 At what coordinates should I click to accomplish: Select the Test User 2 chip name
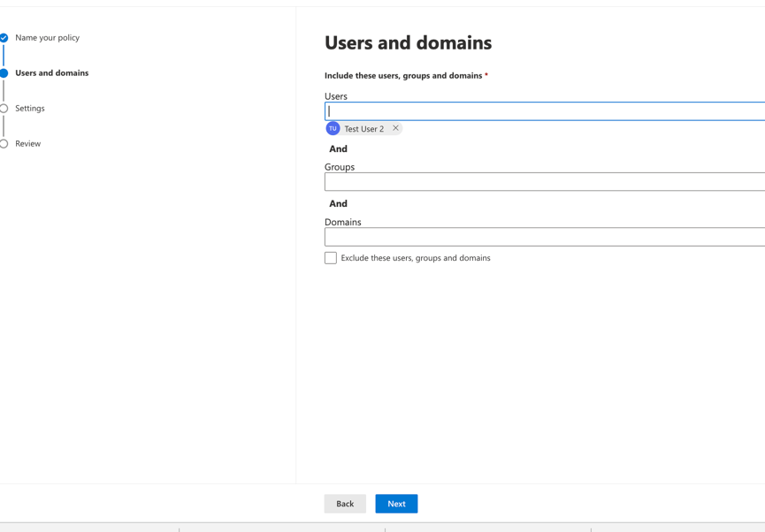pyautogui.click(x=363, y=129)
